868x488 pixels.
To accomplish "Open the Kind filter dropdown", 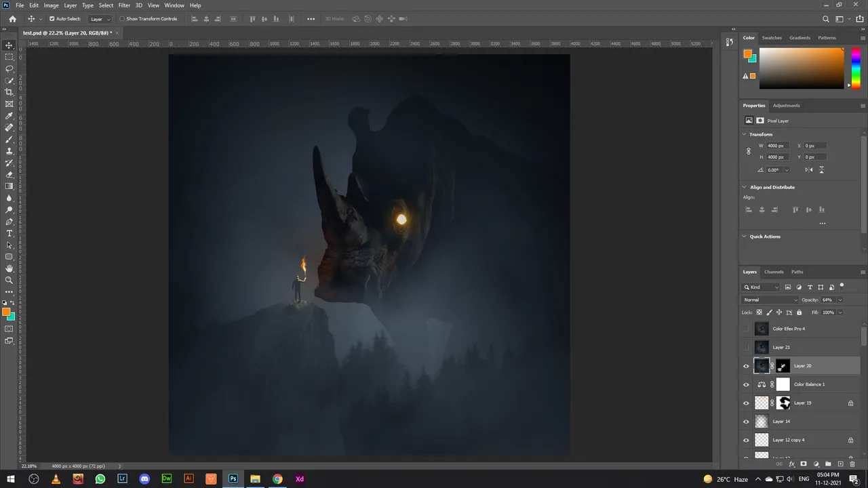I will pos(762,287).
